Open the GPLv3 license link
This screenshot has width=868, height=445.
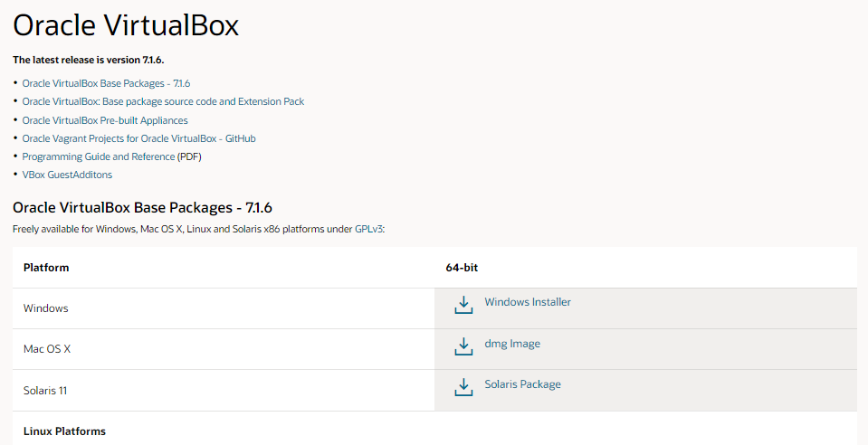tap(368, 229)
